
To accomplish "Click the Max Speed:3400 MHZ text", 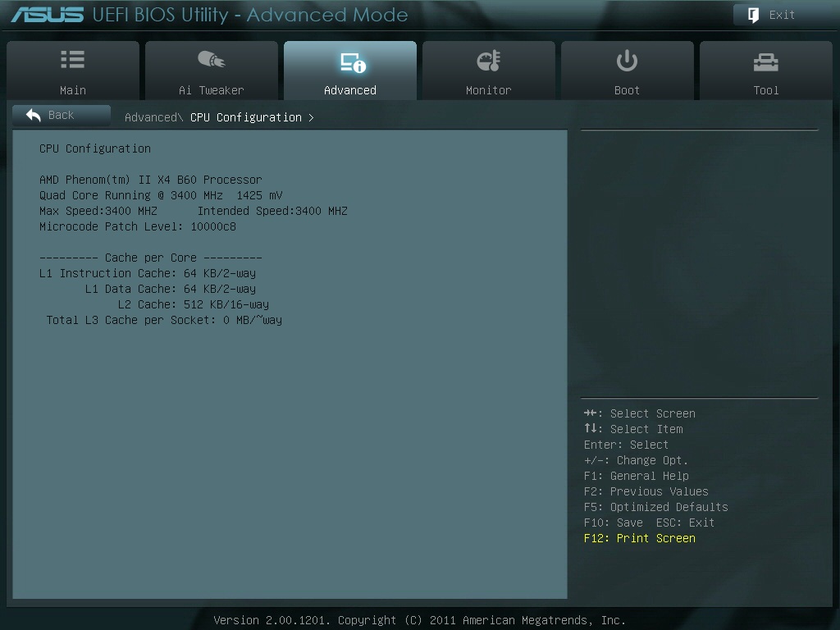I will 98,211.
